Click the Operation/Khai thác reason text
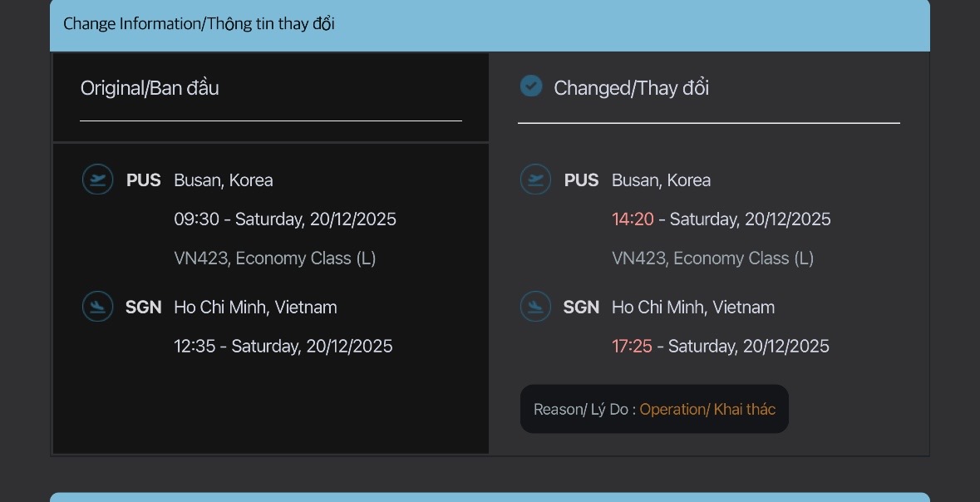Screen dimensions: 980x502 pos(707,409)
